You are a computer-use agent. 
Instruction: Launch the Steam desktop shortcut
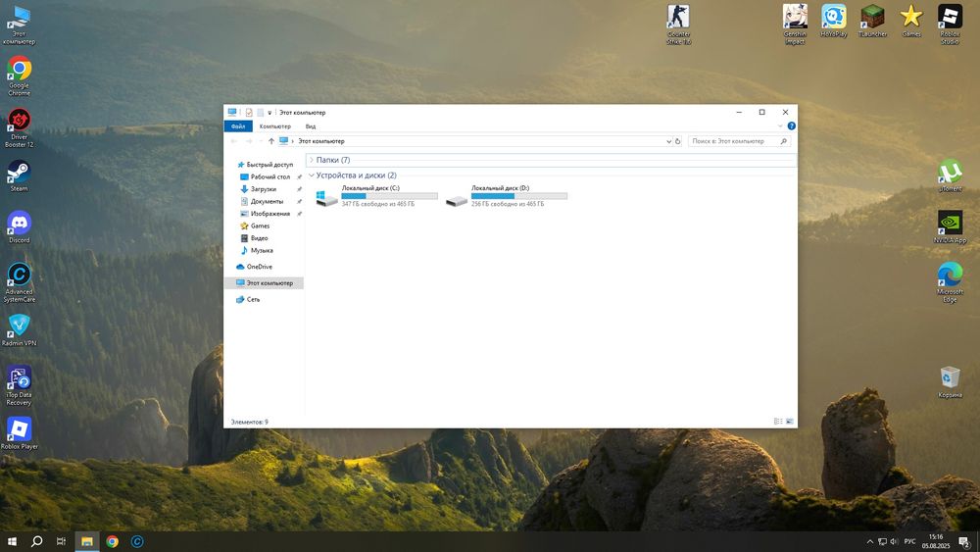pos(19,172)
